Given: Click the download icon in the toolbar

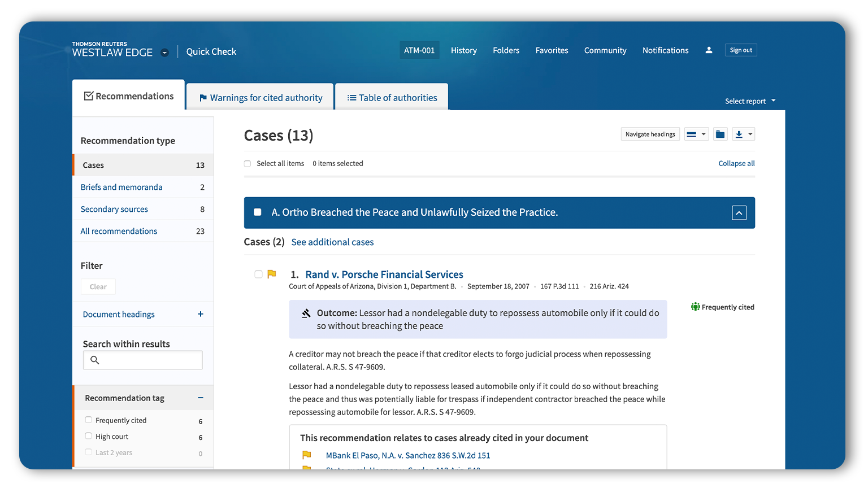Looking at the screenshot, I should 739,134.
